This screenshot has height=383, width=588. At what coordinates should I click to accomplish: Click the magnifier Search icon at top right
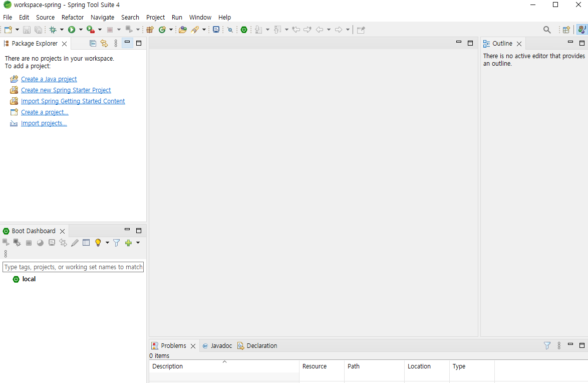pos(547,30)
